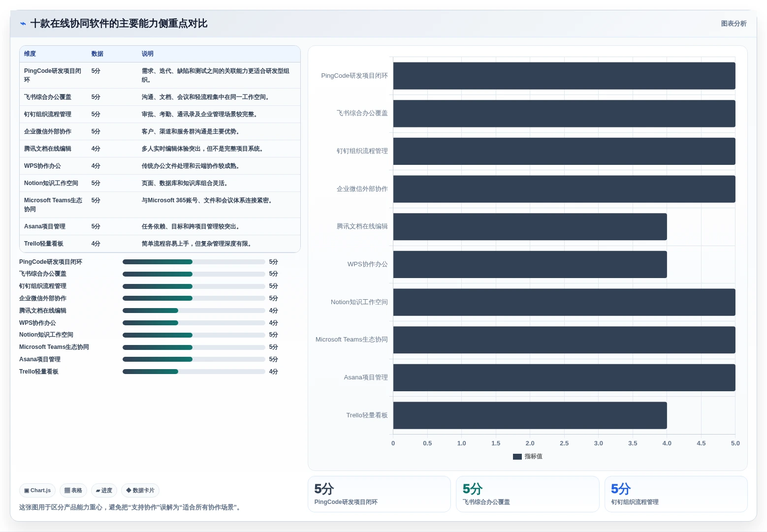The image size is (767, 532).
Task: Click the description 页面、数据库和知识库组合灵活。
Action: (x=185, y=183)
